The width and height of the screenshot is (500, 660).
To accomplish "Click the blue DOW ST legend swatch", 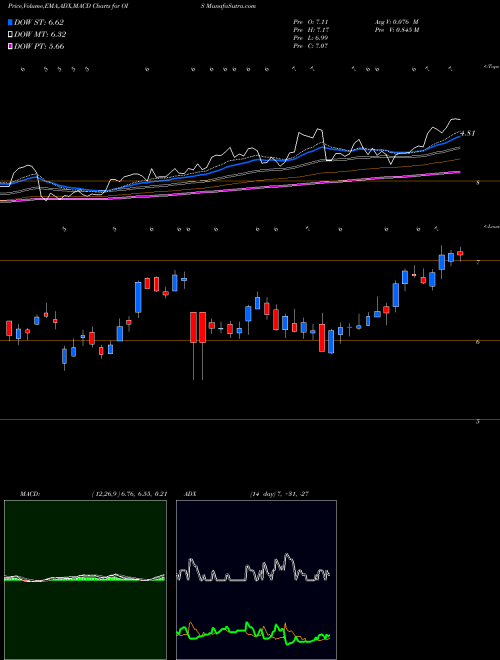I will pyautogui.click(x=11, y=22).
